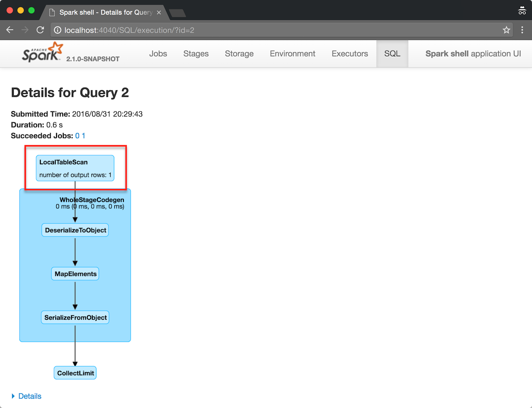Click the Apache Spark logo
Image resolution: width=532 pixels, height=408 pixels.
pyautogui.click(x=42, y=53)
